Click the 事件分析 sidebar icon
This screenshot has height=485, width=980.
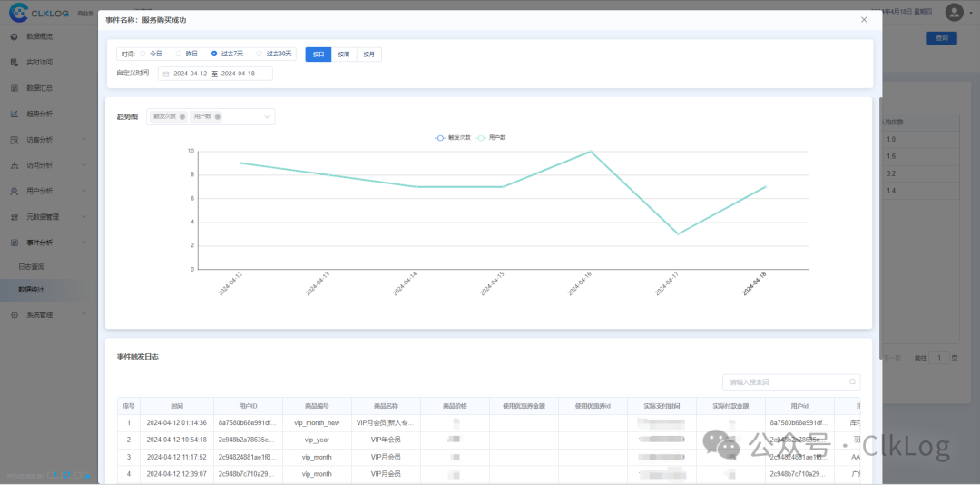pyautogui.click(x=15, y=242)
